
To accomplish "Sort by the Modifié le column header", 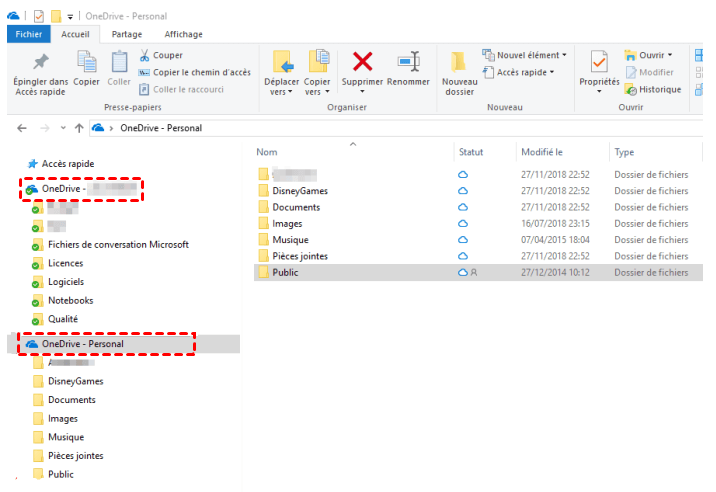I will (x=542, y=152).
